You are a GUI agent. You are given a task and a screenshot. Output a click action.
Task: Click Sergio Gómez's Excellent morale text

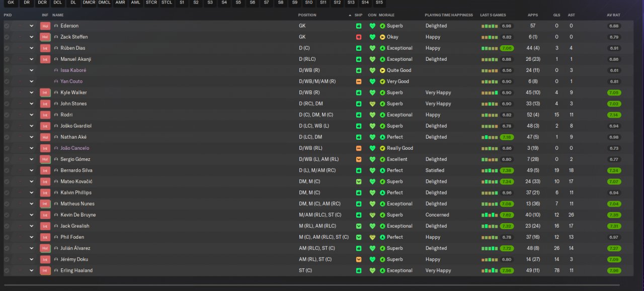coord(397,159)
